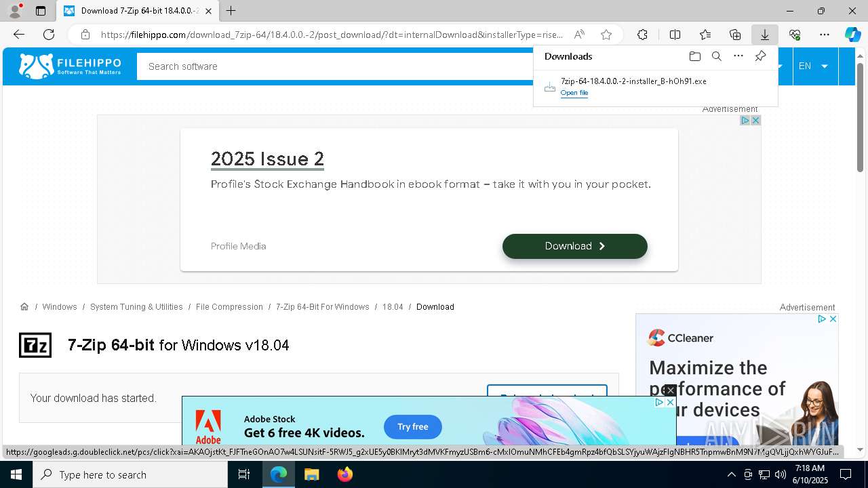Click the breadcrumb home icon
Screen dimensions: 868x488
[x=24, y=306]
